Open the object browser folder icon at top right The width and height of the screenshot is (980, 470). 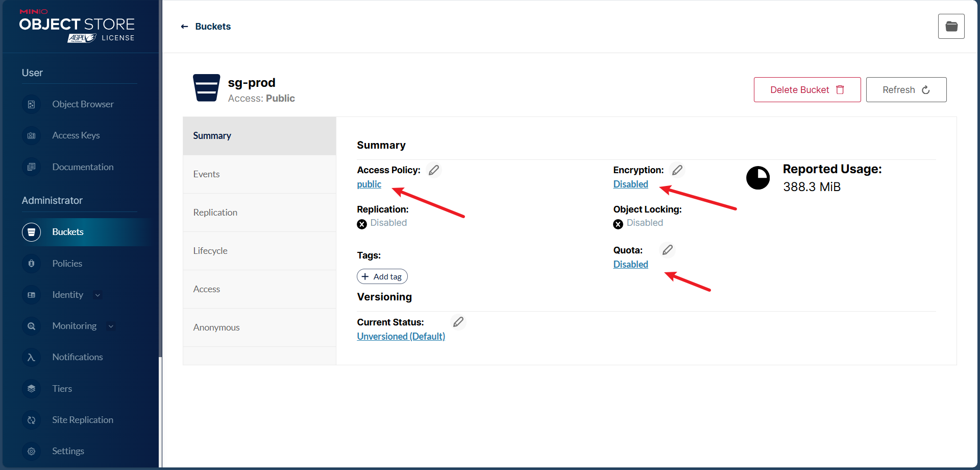coord(951,27)
